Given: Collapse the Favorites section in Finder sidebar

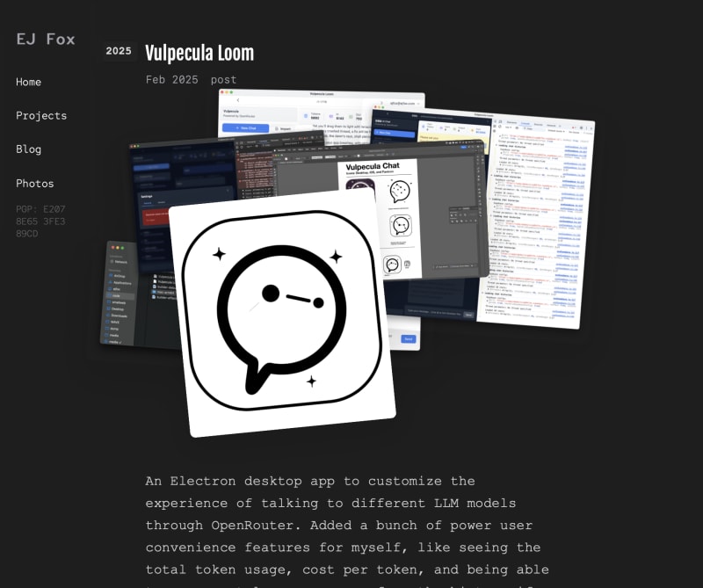Looking at the screenshot, I should [117, 270].
